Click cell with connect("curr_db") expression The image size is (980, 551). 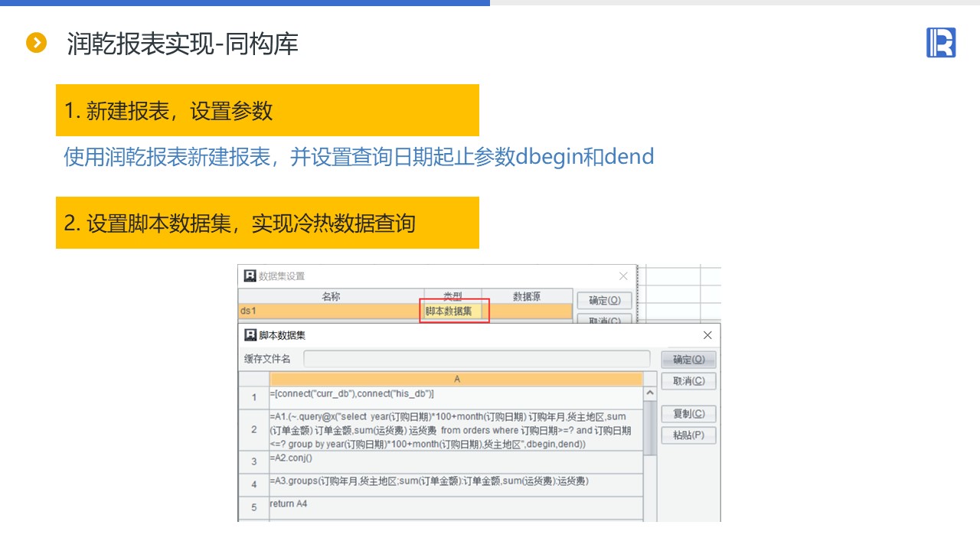click(x=456, y=398)
